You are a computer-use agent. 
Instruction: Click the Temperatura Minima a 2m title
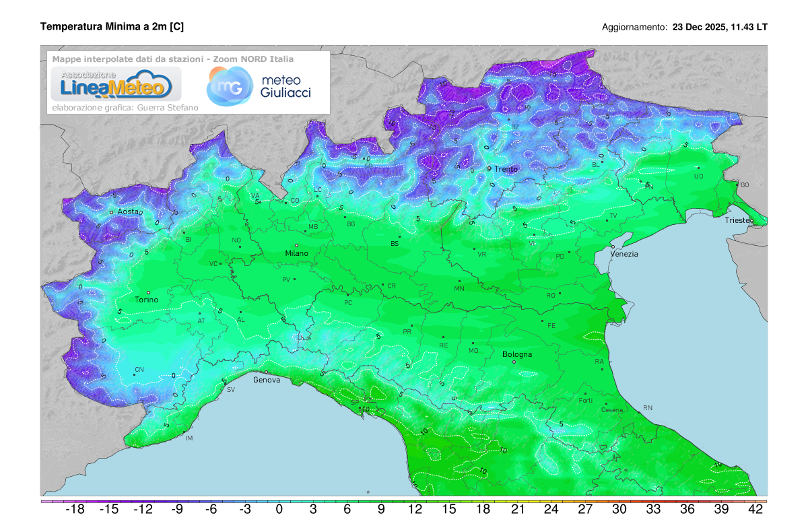coord(112,26)
